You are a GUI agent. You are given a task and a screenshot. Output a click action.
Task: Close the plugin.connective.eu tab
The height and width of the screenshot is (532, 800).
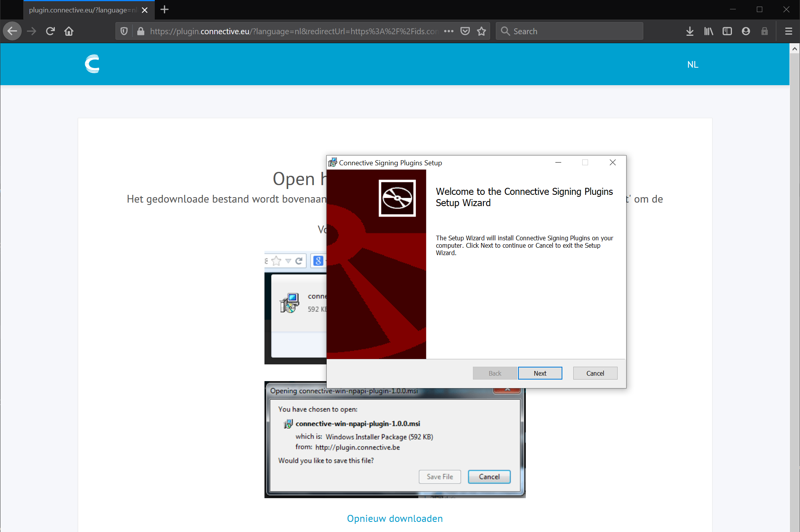click(145, 10)
